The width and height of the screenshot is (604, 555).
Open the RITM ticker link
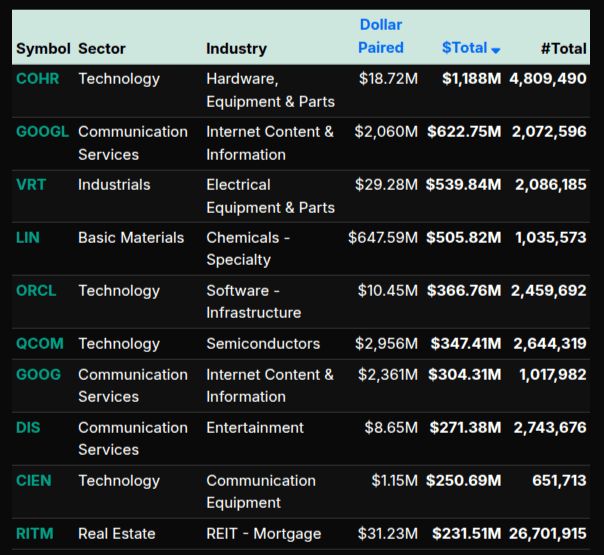click(x=35, y=534)
